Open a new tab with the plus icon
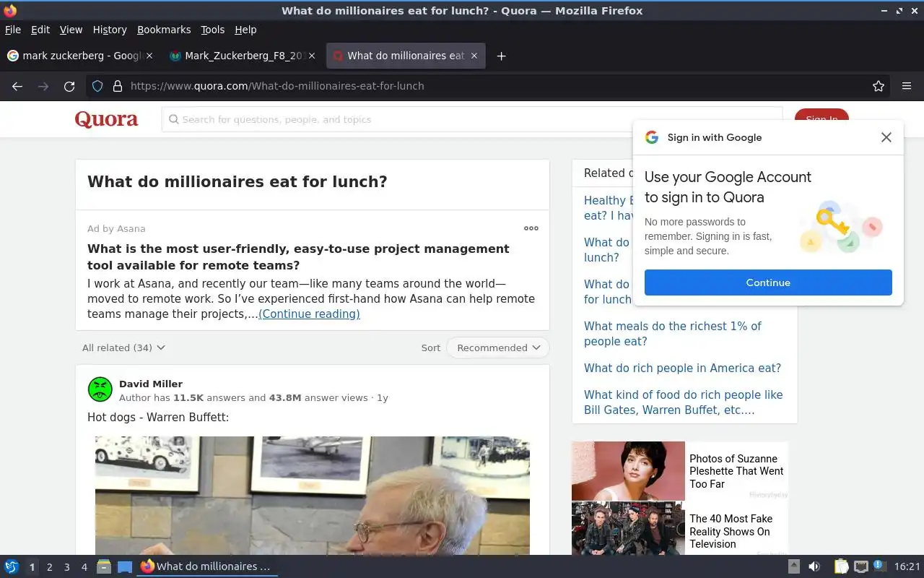Viewport: 924px width, 578px height. tap(501, 56)
